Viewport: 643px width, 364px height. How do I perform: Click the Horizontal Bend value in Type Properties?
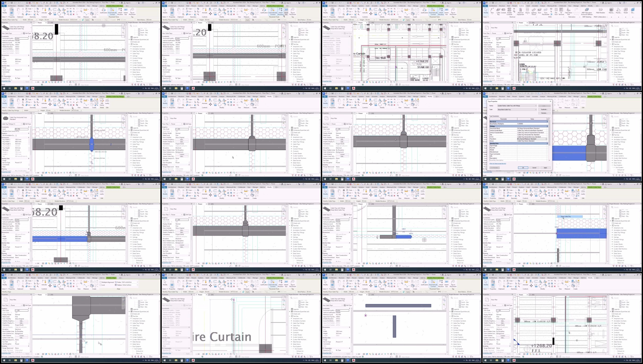pyautogui.click(x=532, y=128)
